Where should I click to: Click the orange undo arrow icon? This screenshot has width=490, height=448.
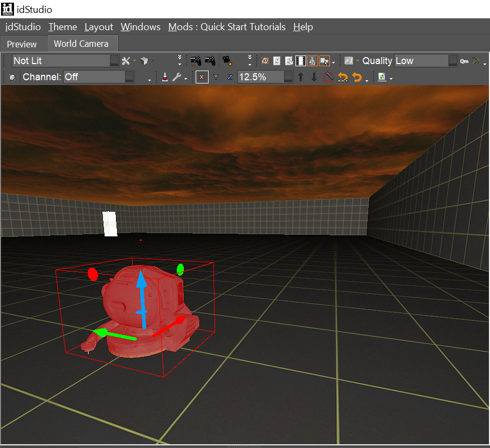[357, 77]
